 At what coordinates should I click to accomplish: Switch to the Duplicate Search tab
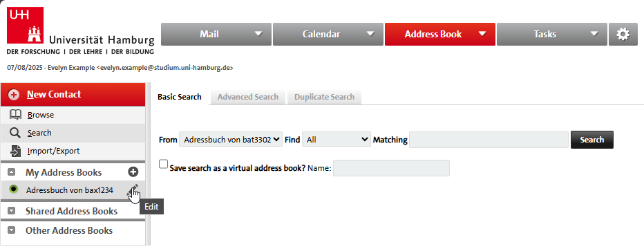coord(324,97)
